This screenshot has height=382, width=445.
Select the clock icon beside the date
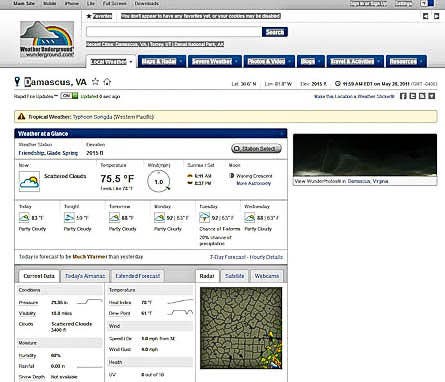[338, 84]
